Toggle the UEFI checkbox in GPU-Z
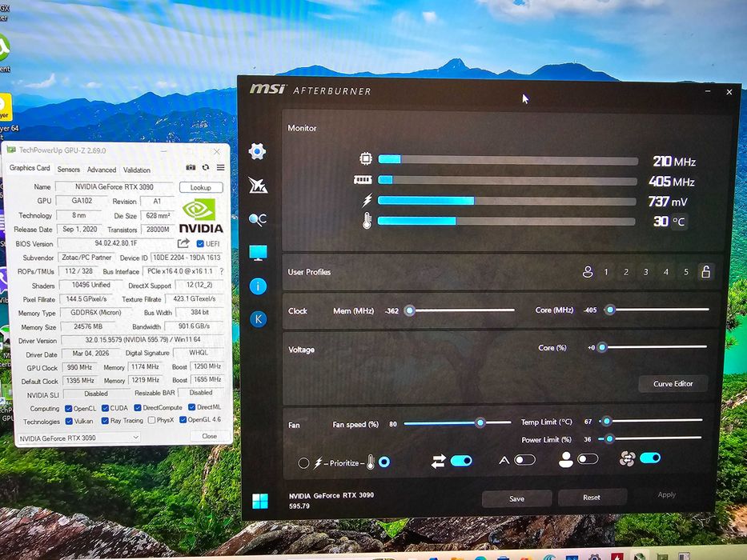 coord(200,243)
